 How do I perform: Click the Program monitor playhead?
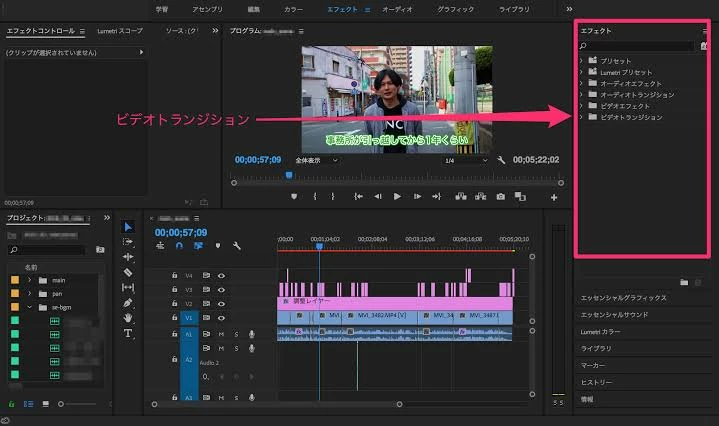tap(289, 175)
